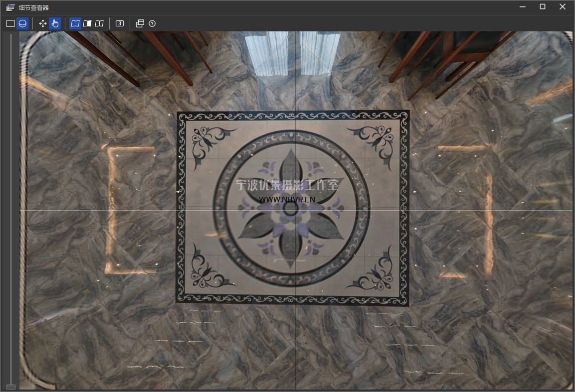The image size is (575, 392).
Task: Maximize the 细节查看器 window
Action: 543,7
